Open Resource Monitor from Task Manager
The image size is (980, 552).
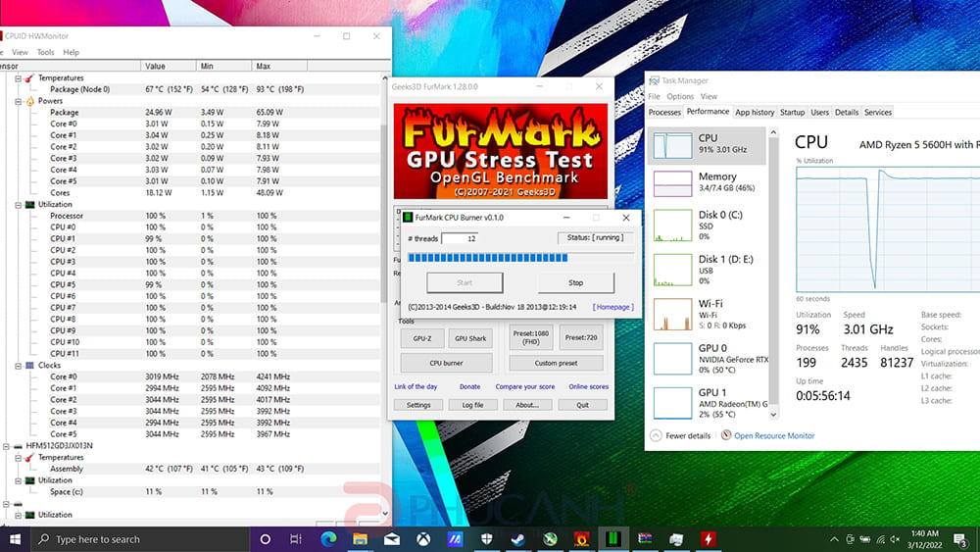(x=768, y=435)
